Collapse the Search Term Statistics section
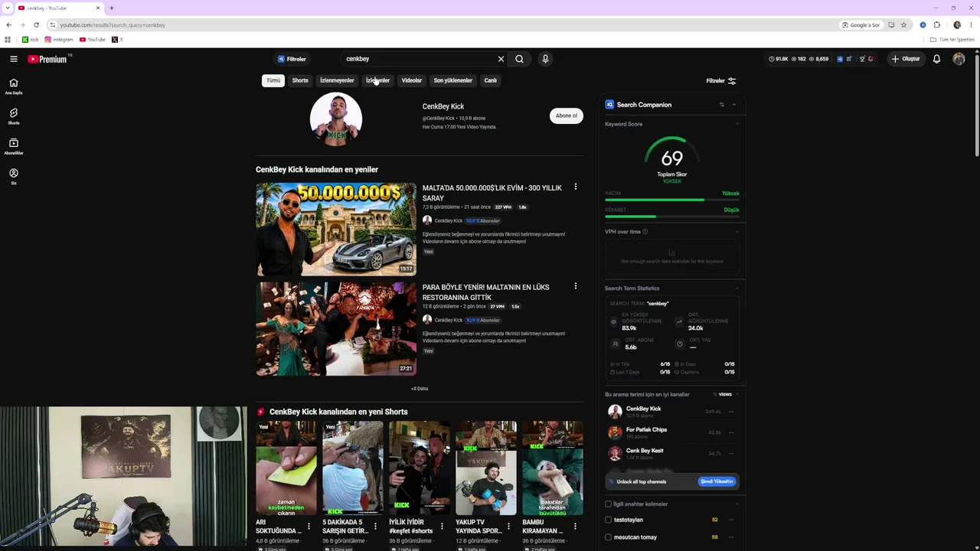This screenshot has height=551, width=980. point(737,289)
